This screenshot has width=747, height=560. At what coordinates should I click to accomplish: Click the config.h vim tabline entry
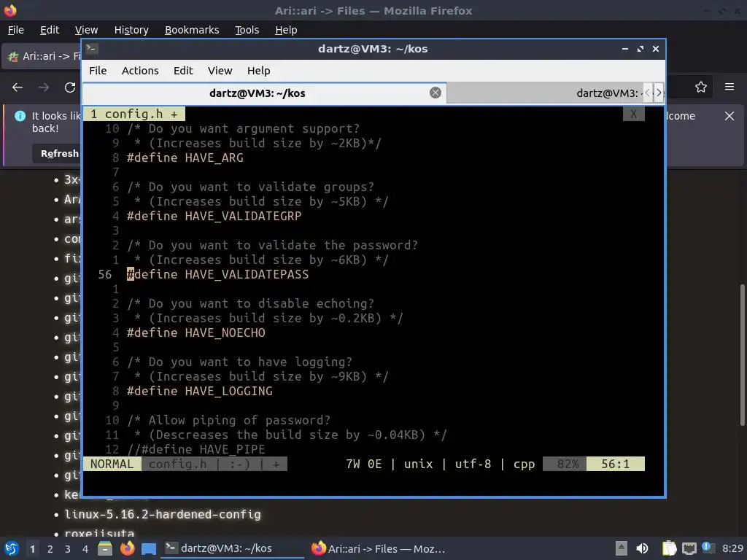134,114
